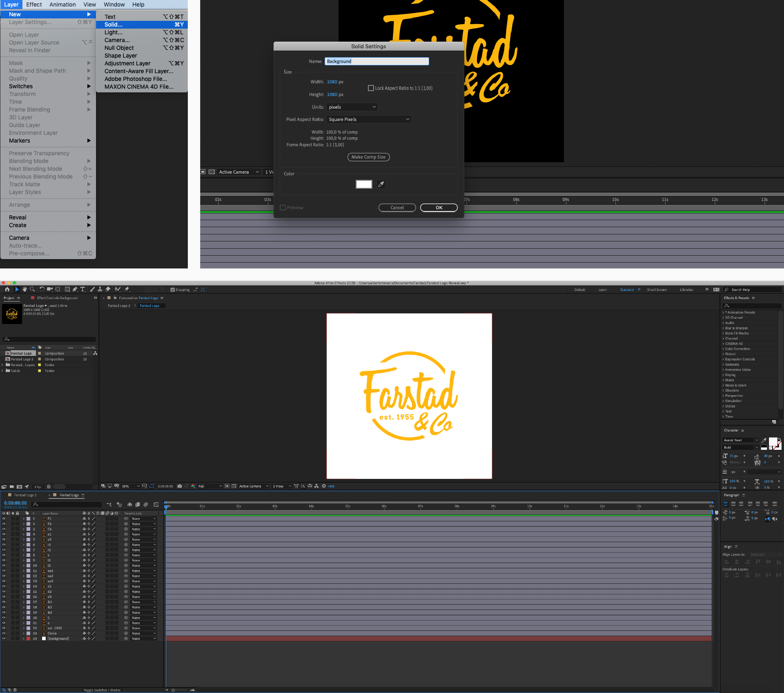Select the Home icon in toolbar
This screenshot has height=693, width=784.
pos(7,289)
